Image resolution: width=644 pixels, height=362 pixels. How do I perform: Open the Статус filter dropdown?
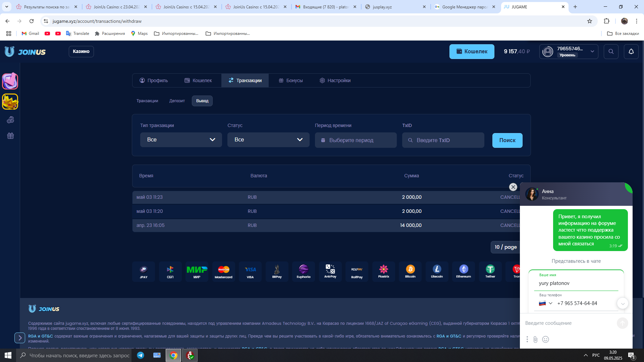coord(268,140)
